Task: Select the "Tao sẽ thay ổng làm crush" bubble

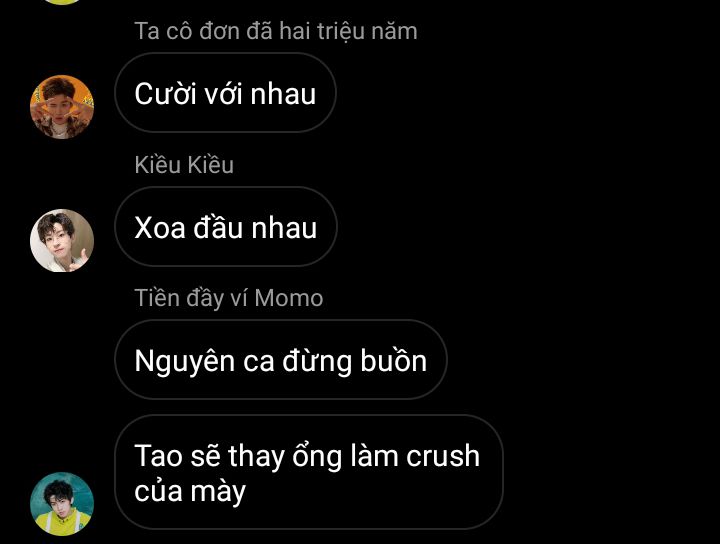Action: 309,472
